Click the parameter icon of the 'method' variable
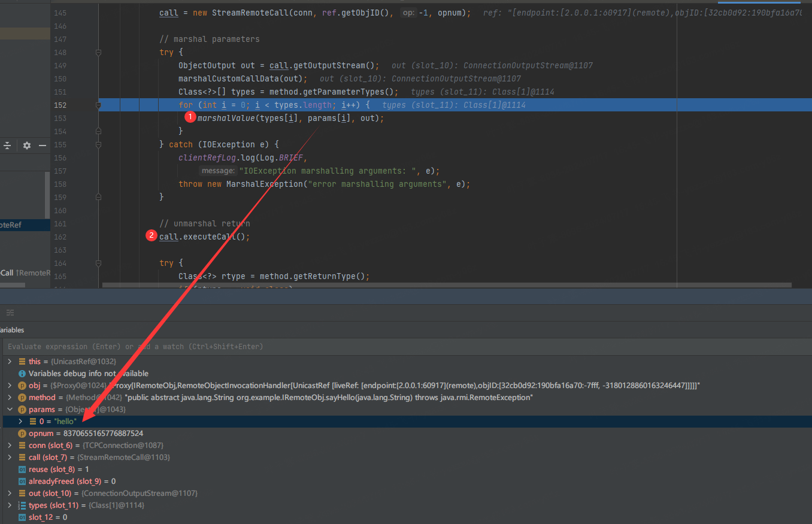This screenshot has width=812, height=524. pos(22,398)
